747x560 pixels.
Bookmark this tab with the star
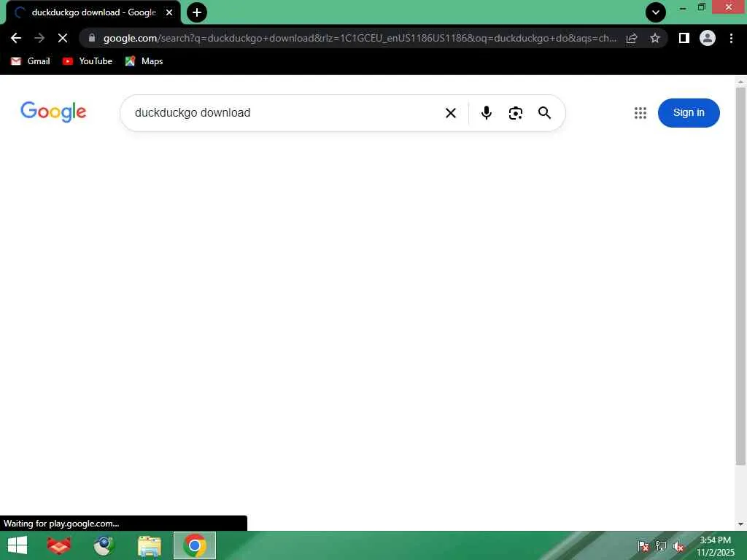(x=655, y=38)
